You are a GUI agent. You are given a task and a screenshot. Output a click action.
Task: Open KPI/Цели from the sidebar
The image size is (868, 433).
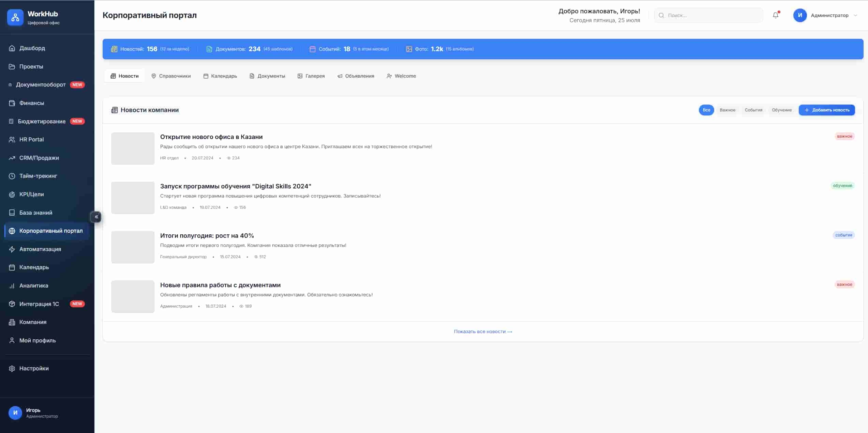coord(31,194)
